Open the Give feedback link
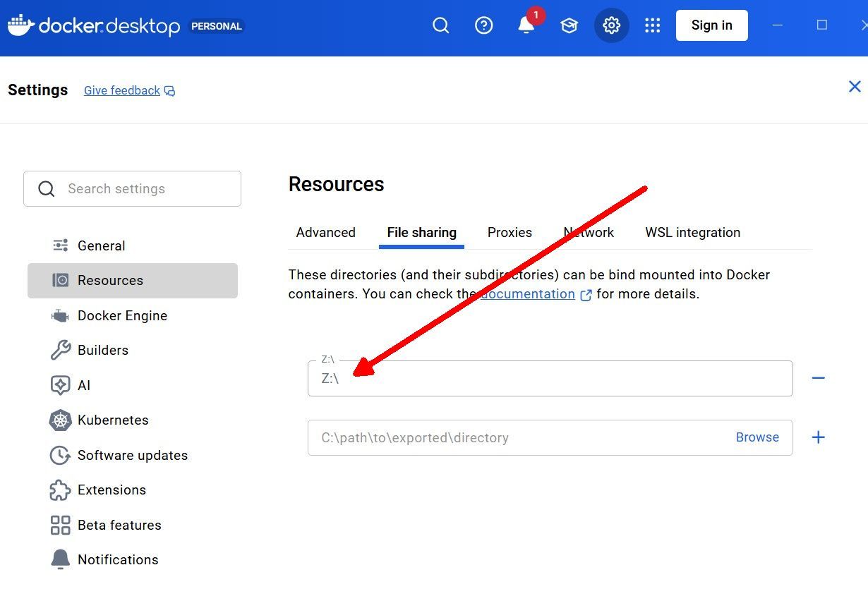 [x=129, y=90]
